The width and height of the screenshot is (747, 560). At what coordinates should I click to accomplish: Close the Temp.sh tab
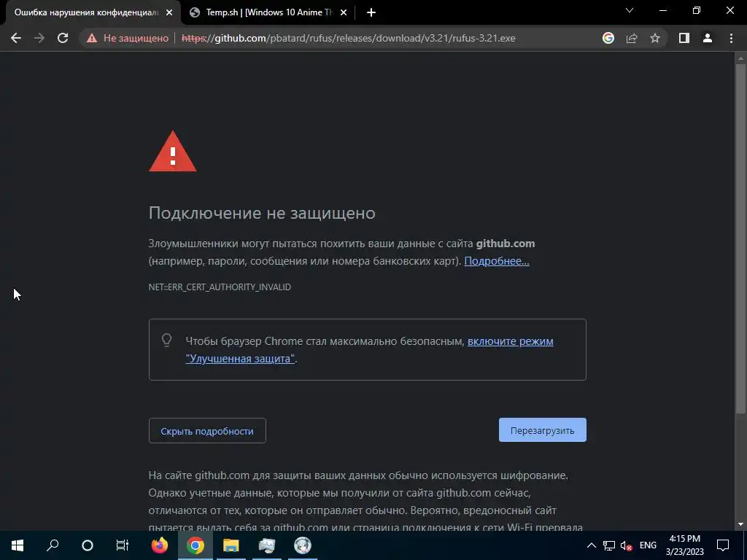344,12
